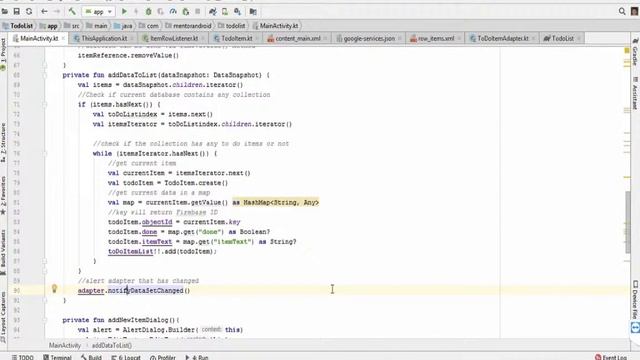Image resolution: width=640 pixels, height=360 pixels.
Task: Switch to TodoList gradle editor tab
Action: point(562,38)
